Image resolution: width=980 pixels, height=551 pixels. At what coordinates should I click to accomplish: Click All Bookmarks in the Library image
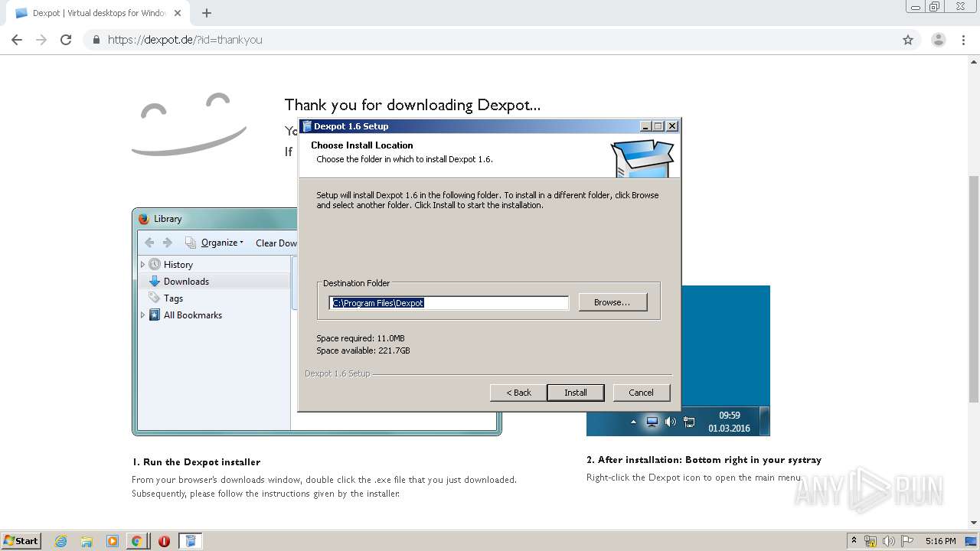click(x=192, y=315)
